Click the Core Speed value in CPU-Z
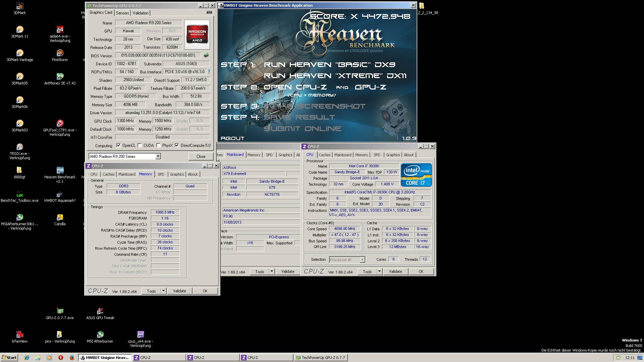644x362 pixels. point(344,229)
